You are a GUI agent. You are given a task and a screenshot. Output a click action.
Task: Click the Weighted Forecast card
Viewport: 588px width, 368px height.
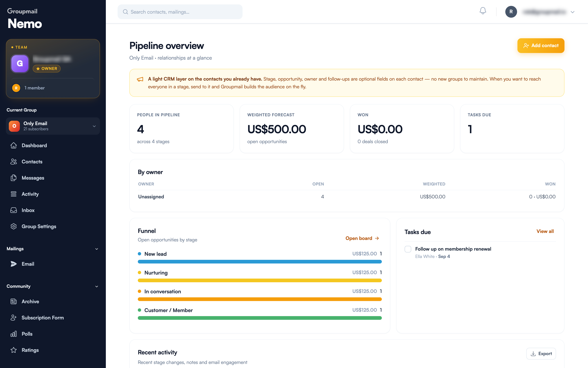pyautogui.click(x=292, y=128)
